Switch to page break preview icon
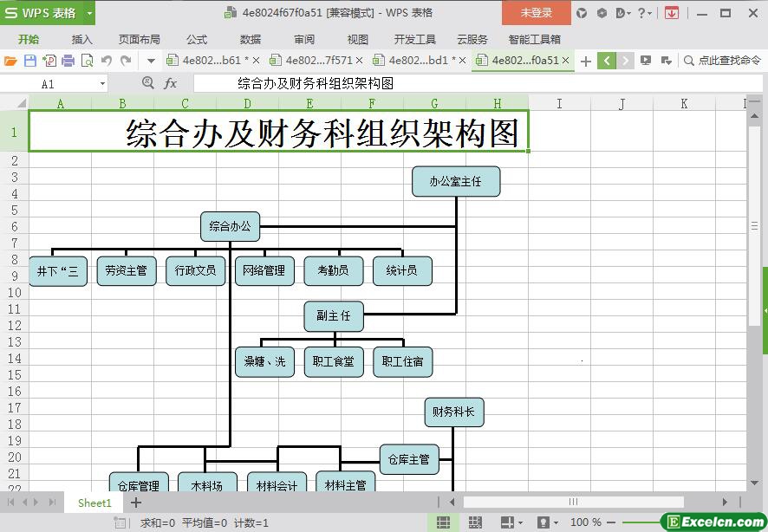The image size is (768, 532). [475, 522]
